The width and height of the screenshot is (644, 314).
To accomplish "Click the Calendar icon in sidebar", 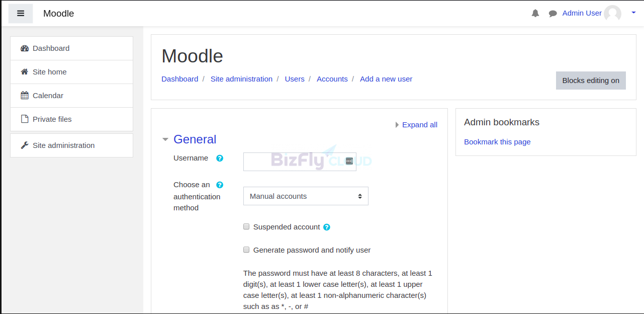I will coord(25,96).
